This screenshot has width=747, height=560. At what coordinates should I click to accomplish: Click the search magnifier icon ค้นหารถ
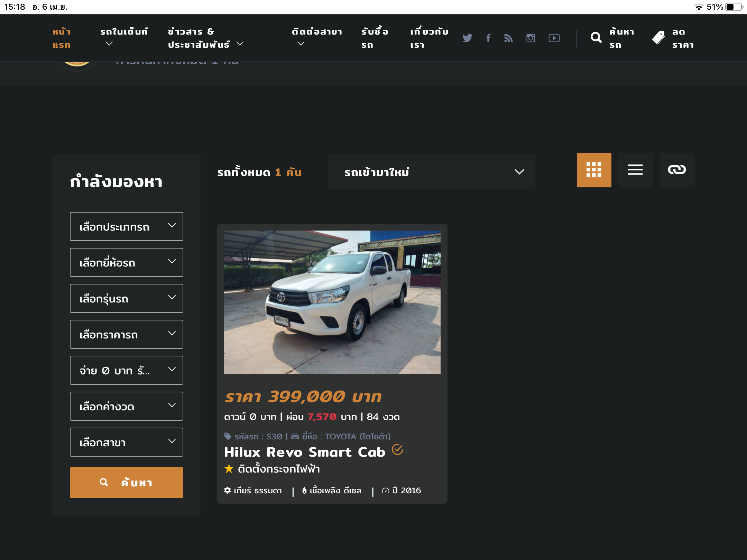coord(596,38)
